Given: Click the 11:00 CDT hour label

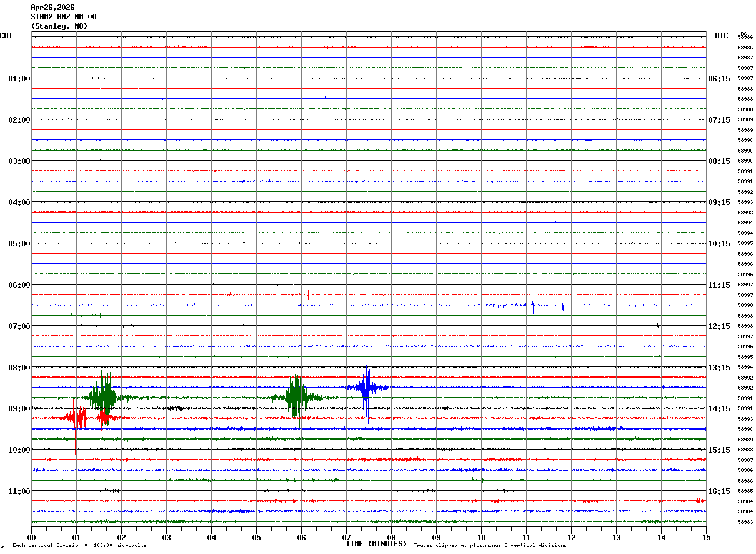Looking at the screenshot, I should (x=19, y=491).
